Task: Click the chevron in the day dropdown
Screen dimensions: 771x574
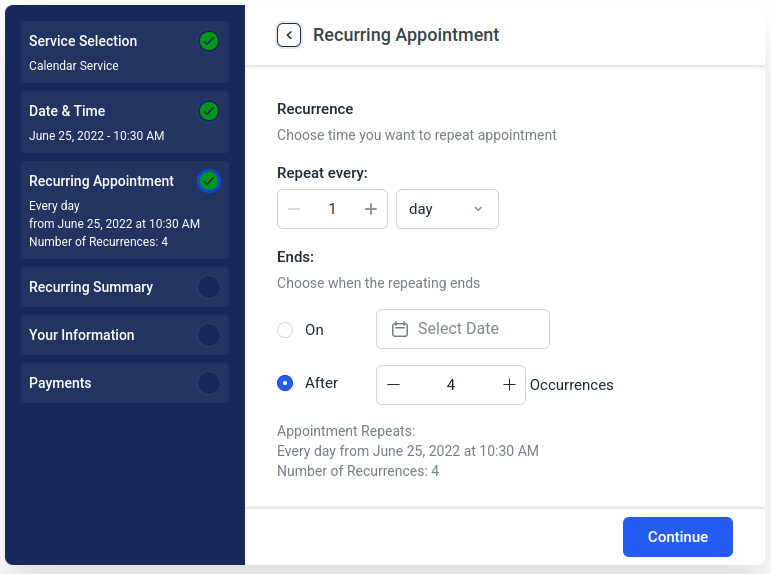Action: tap(478, 209)
